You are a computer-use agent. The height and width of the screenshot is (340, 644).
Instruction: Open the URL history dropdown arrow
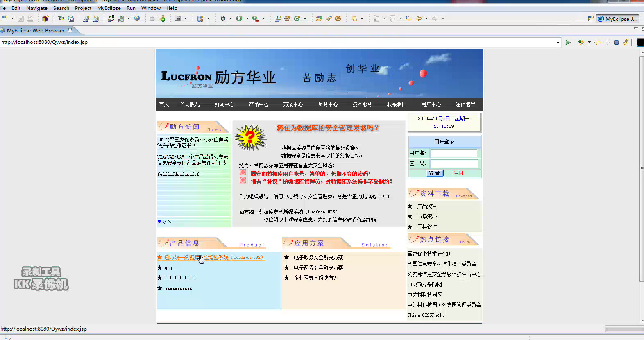click(x=558, y=42)
